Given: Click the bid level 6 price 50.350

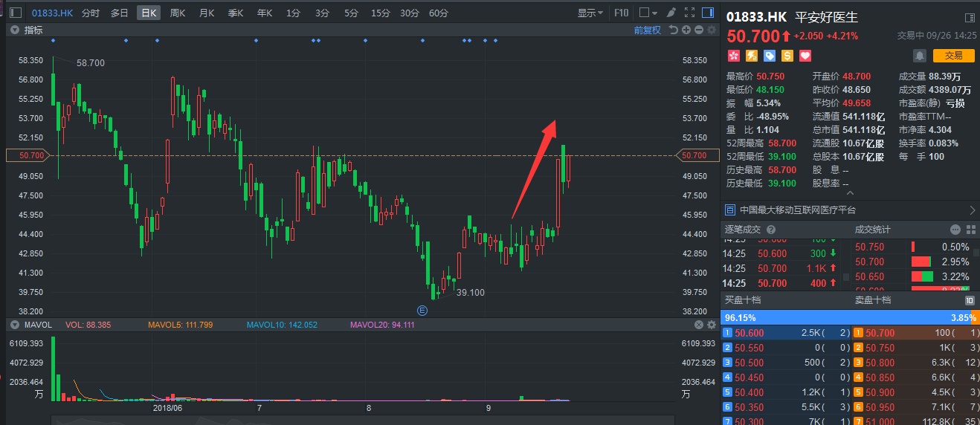Looking at the screenshot, I should [749, 407].
